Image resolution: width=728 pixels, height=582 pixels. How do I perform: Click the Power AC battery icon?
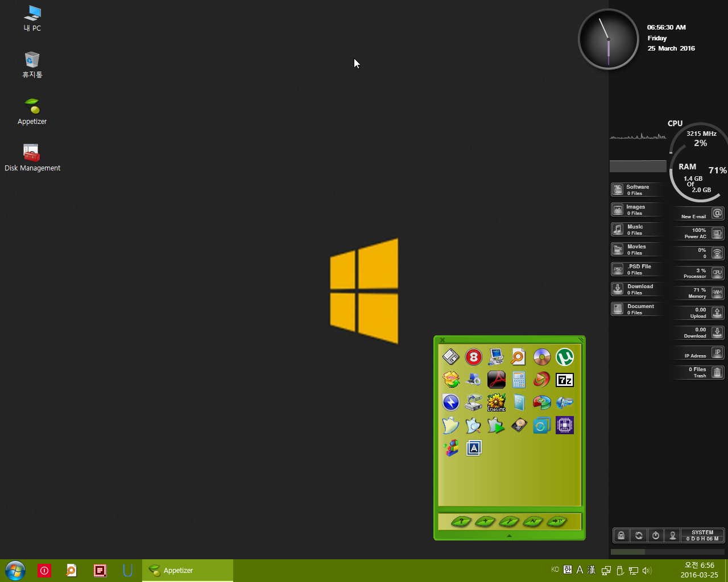(x=717, y=233)
